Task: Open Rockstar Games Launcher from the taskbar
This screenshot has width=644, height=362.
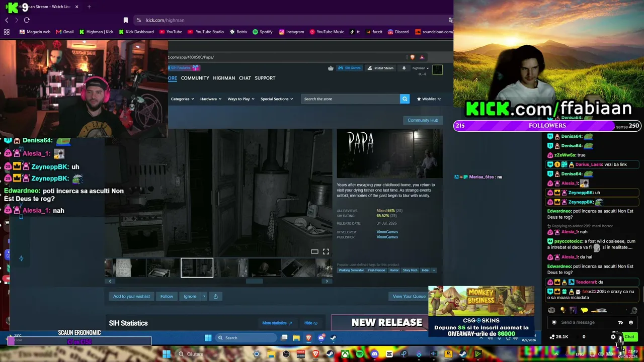Action: coord(448,354)
